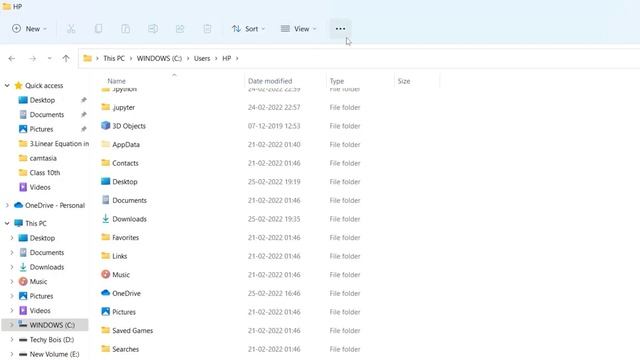
Task: Click date 07-12-2019 12:53 of 3D Objects
Action: click(x=274, y=126)
